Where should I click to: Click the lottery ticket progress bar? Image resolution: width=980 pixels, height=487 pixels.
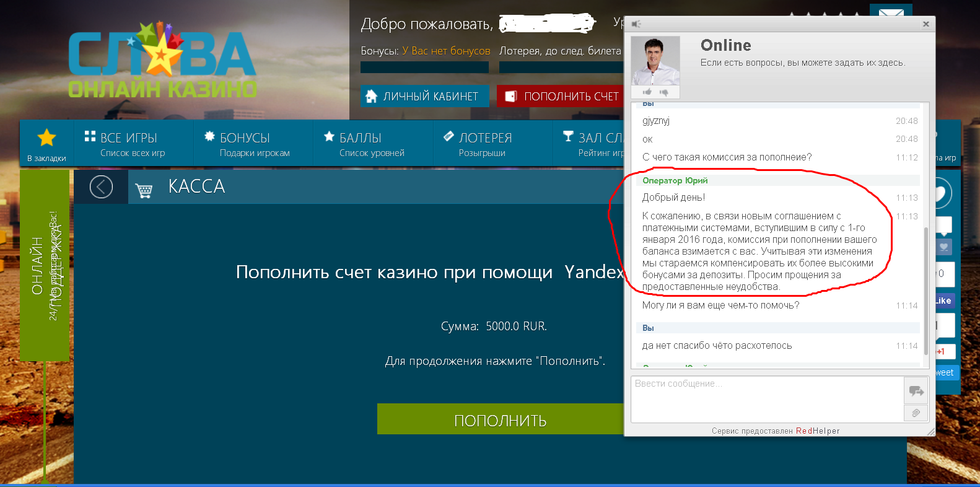(561, 67)
